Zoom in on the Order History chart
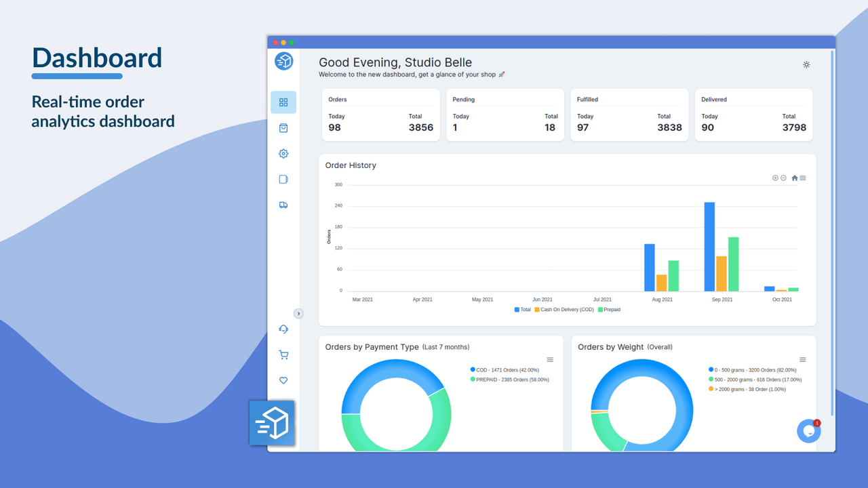The image size is (868, 488). [x=774, y=178]
